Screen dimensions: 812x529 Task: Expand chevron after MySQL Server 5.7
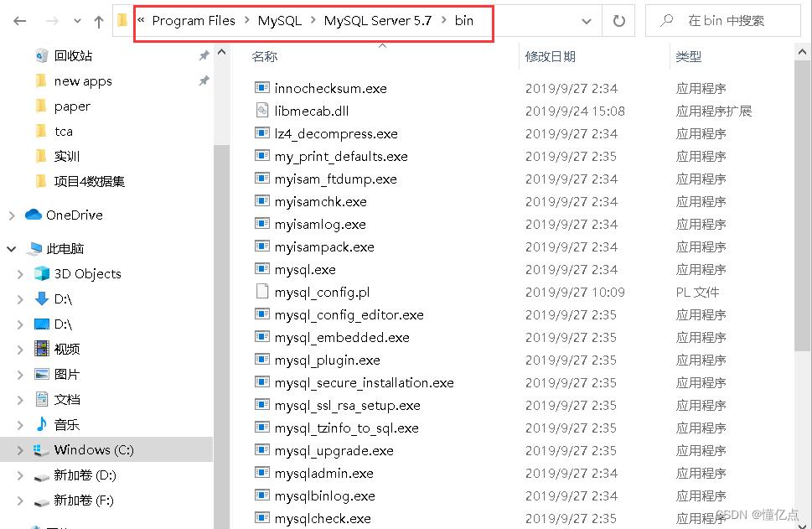point(444,20)
